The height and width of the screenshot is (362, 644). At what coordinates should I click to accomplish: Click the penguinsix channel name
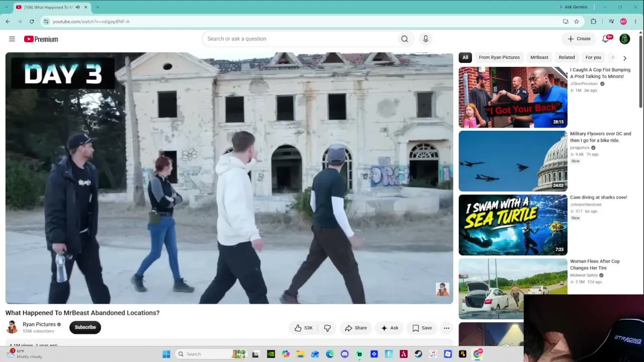click(x=580, y=148)
